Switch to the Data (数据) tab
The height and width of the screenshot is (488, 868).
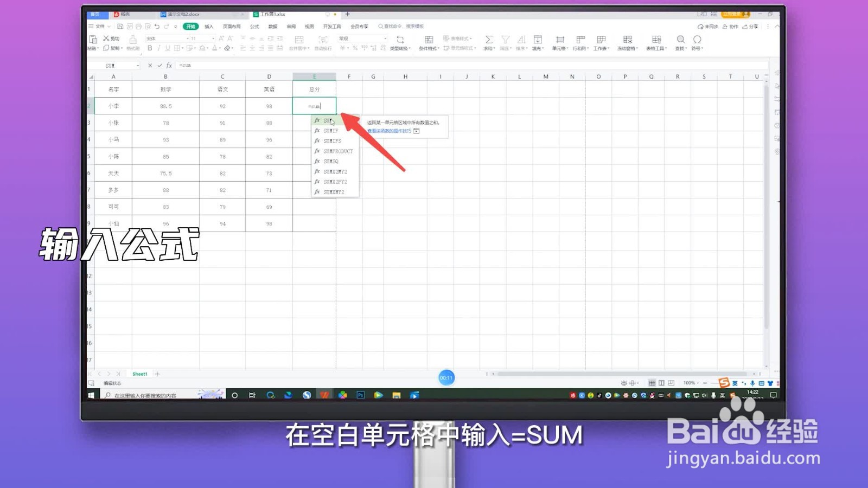[x=273, y=27]
